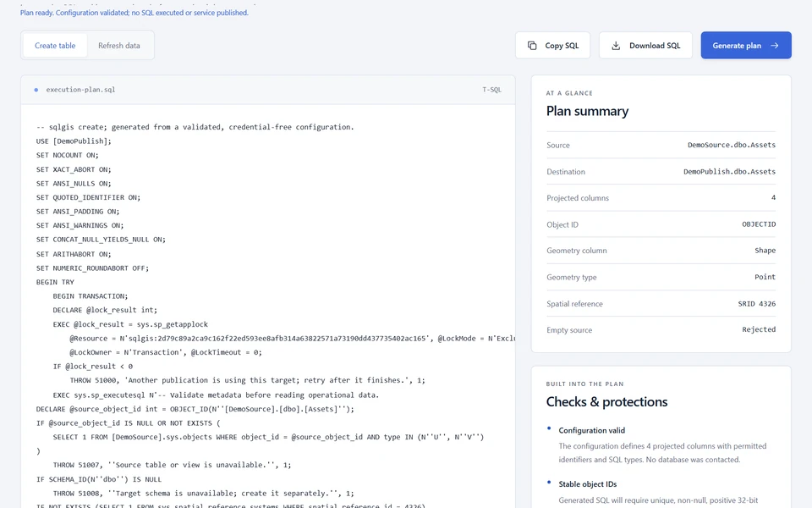Click the SET XACT_ABORT ON; line
The image size is (812, 508).
pos(74,169)
